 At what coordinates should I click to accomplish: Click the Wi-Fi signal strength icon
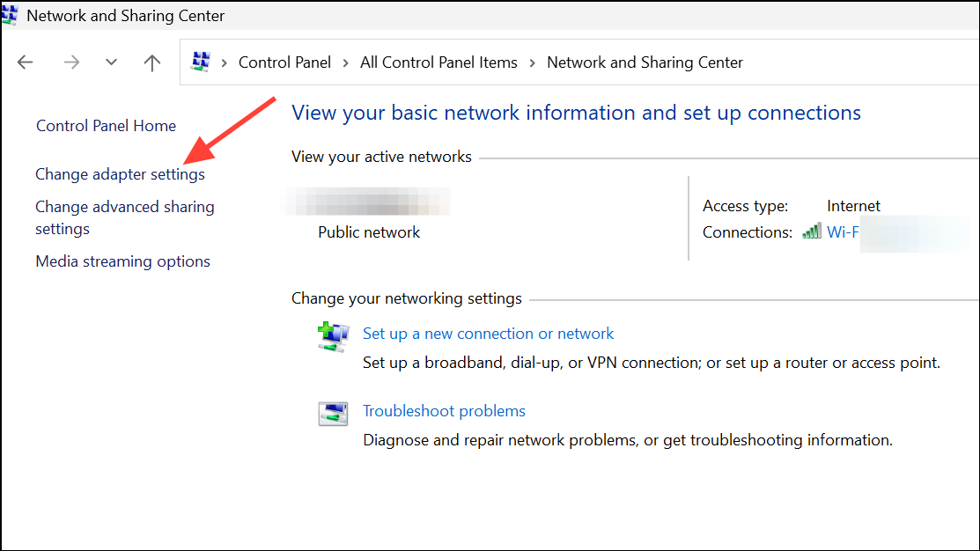coord(811,231)
